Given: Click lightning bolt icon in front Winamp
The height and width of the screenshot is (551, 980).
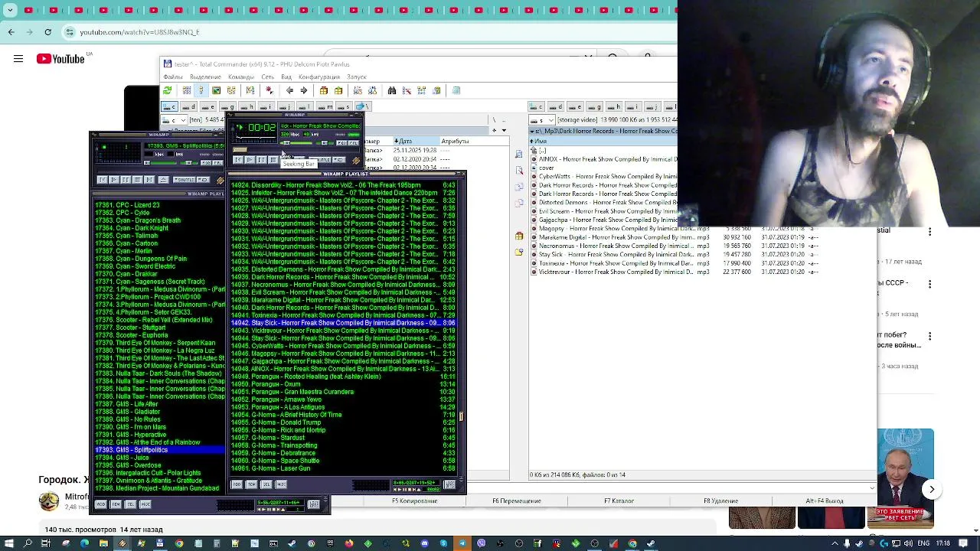Looking at the screenshot, I should pyautogui.click(x=356, y=161).
